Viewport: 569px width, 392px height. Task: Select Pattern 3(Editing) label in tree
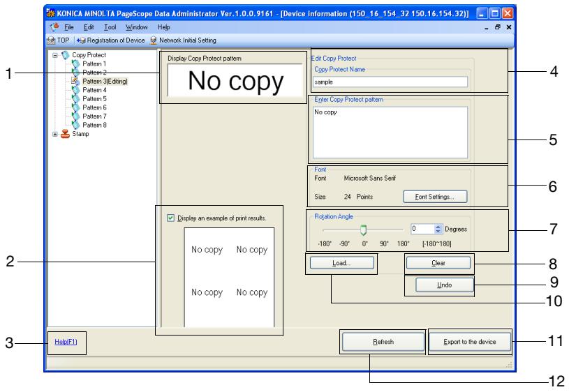tap(105, 81)
